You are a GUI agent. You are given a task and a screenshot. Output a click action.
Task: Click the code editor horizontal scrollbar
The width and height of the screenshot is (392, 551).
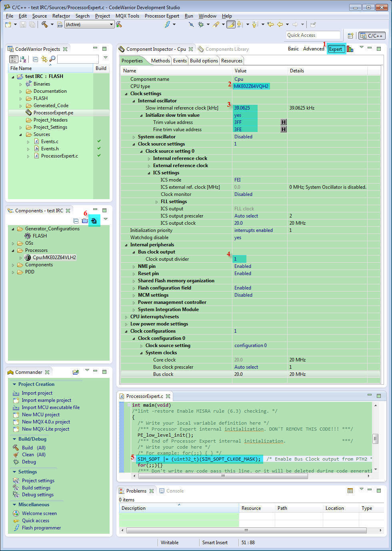(223, 476)
